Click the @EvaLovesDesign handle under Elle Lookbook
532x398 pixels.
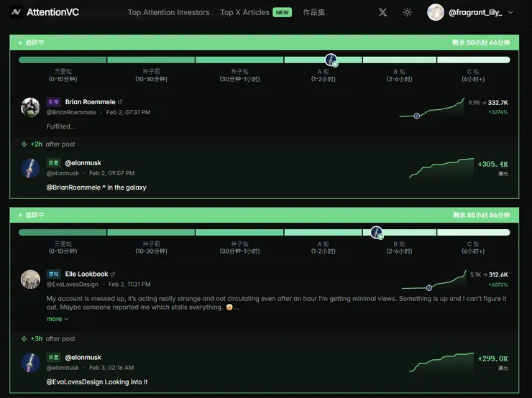coord(73,284)
